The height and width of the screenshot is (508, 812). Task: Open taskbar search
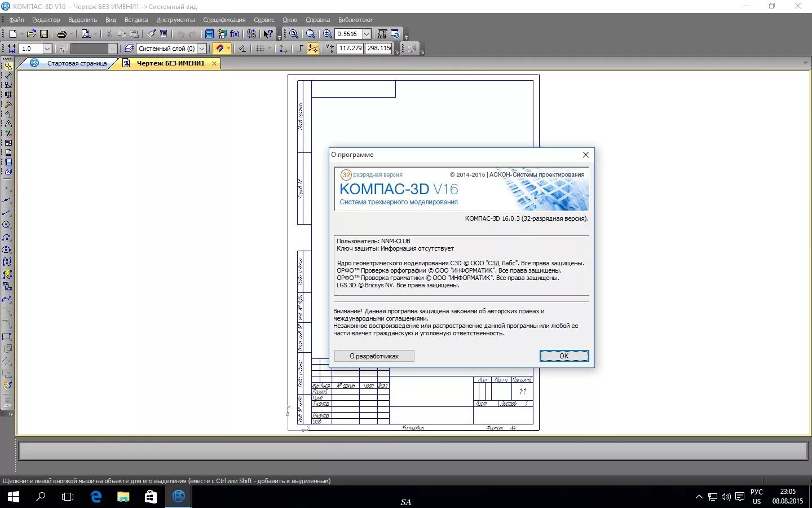point(41,497)
